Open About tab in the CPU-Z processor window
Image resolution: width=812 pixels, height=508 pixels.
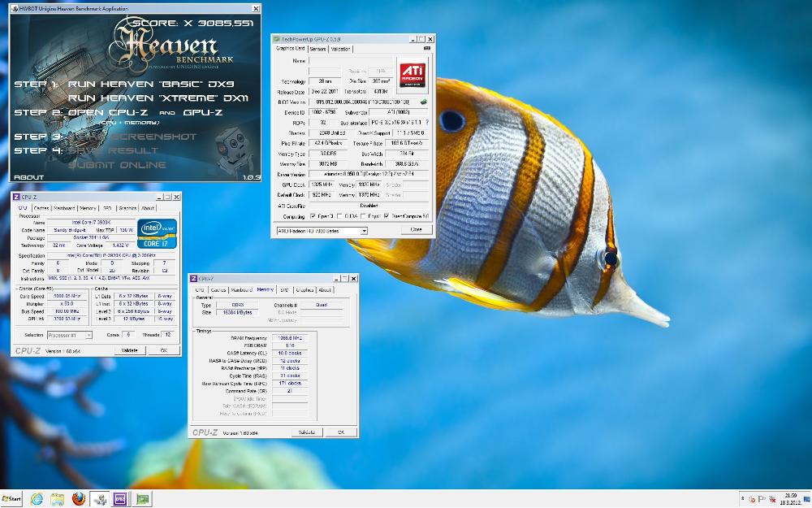[148, 208]
